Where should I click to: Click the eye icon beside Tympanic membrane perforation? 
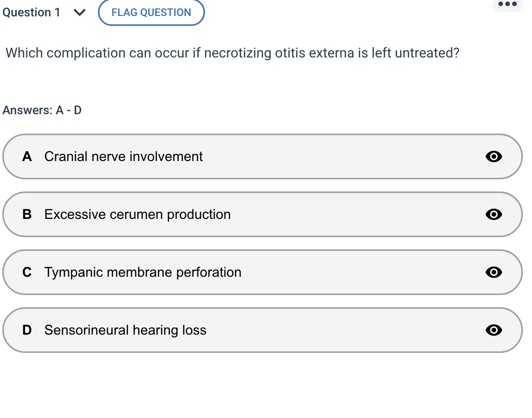pyautogui.click(x=494, y=272)
